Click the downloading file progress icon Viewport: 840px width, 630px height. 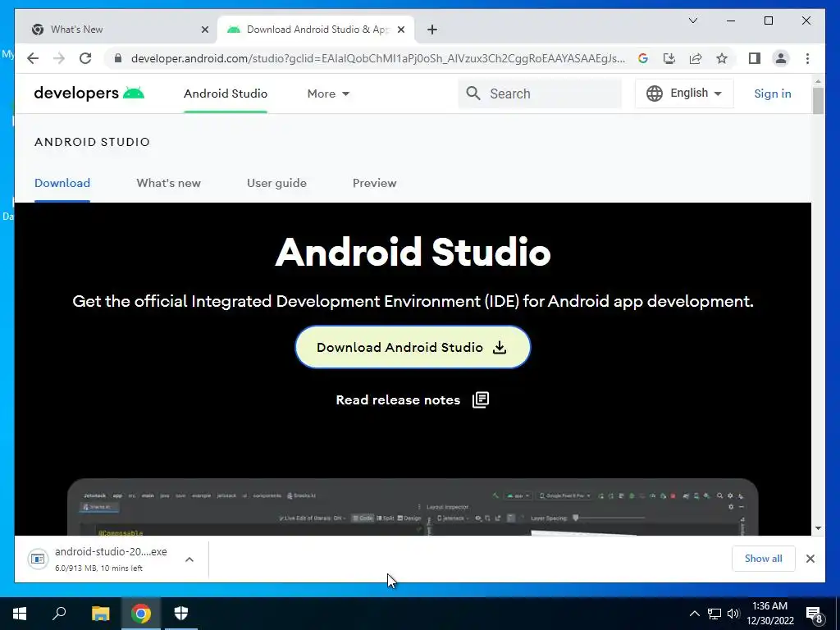pyautogui.click(x=38, y=559)
